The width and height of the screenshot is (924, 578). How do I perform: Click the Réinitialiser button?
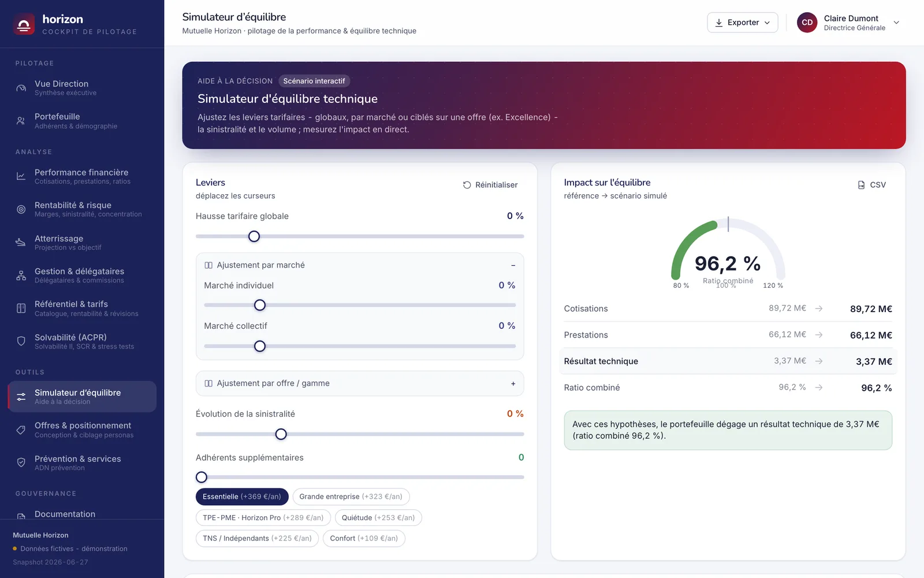point(490,185)
